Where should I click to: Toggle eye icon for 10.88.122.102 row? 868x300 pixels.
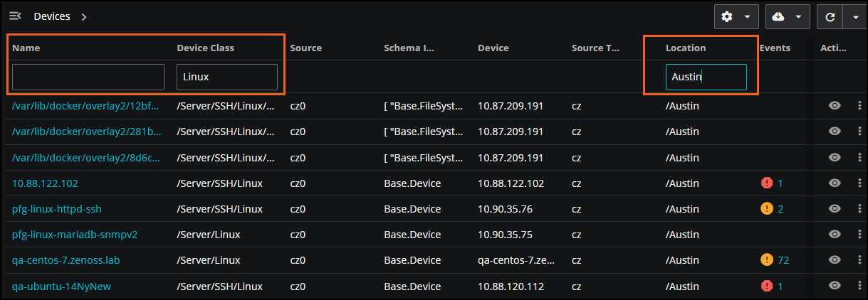pos(835,183)
